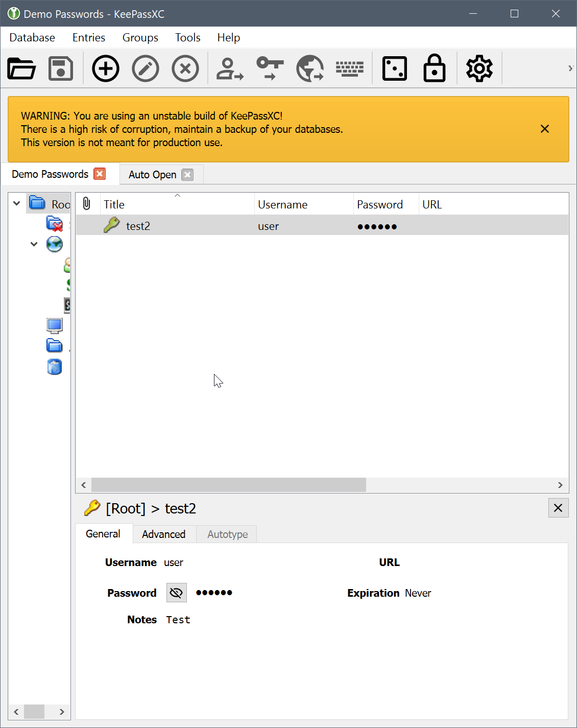Sort entries by attachment paperclip column
Screen dimensions: 577x728
87,204
